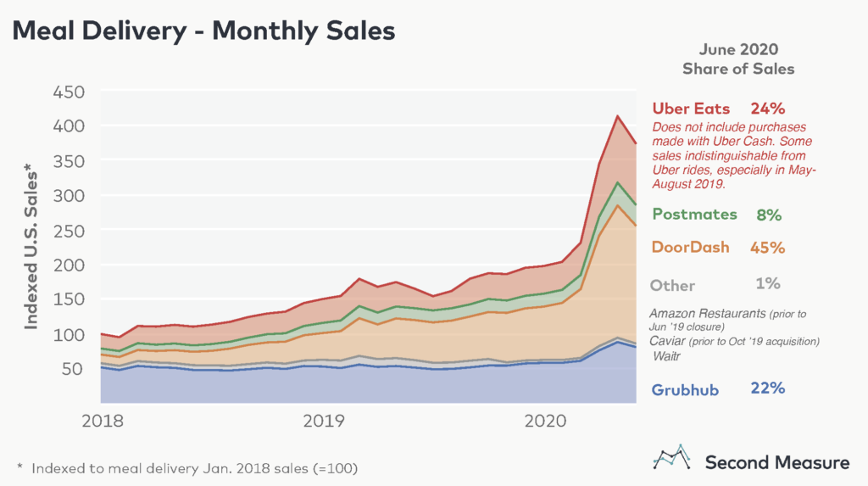868x486 pixels.
Task: Click Uber Eats' 24% share value
Action: point(767,109)
